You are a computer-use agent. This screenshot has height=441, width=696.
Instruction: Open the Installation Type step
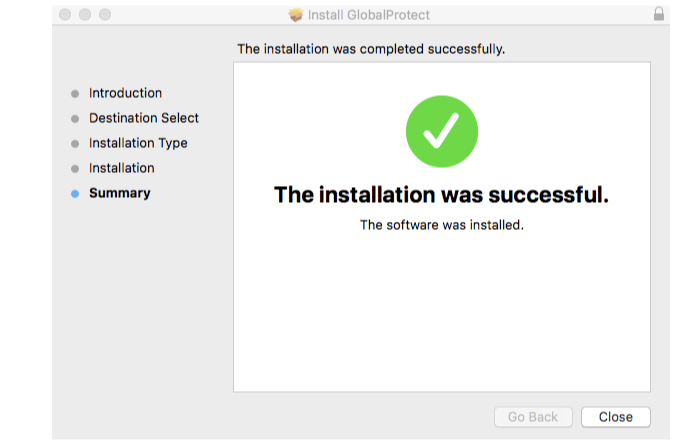138,143
